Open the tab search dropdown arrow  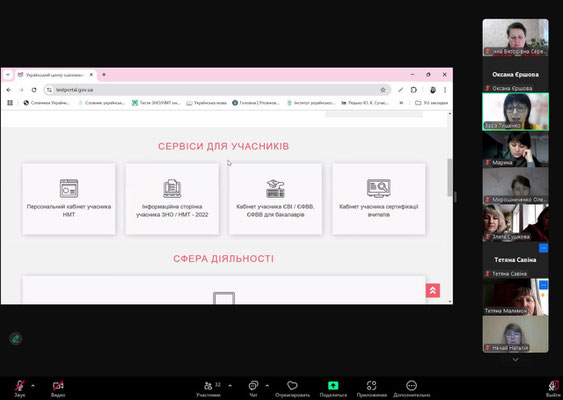tap(8, 75)
